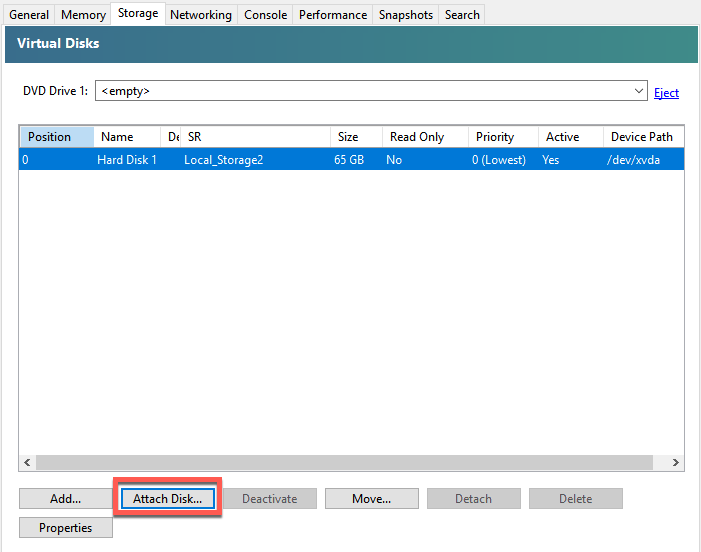Sort by Read Only column header
Viewport: 701px width, 552px height.
(425, 137)
